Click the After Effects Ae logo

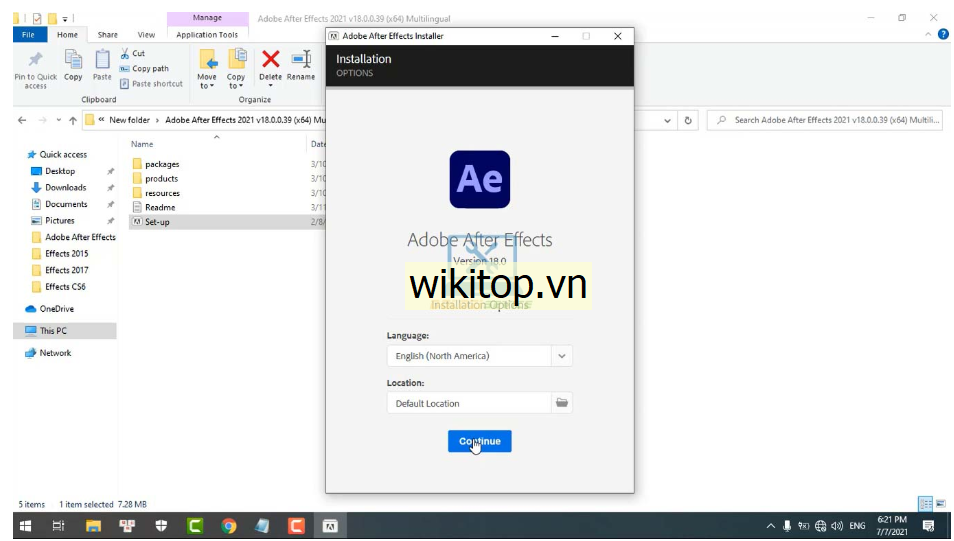[480, 180]
